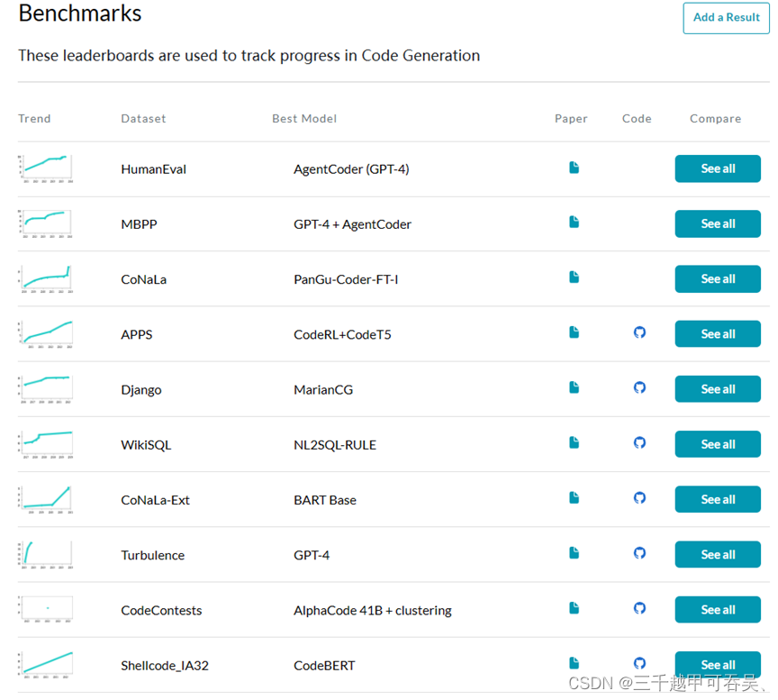The height and width of the screenshot is (700, 778).
Task: Open the CodeContests trend chart thumbnail
Action: pos(46,610)
